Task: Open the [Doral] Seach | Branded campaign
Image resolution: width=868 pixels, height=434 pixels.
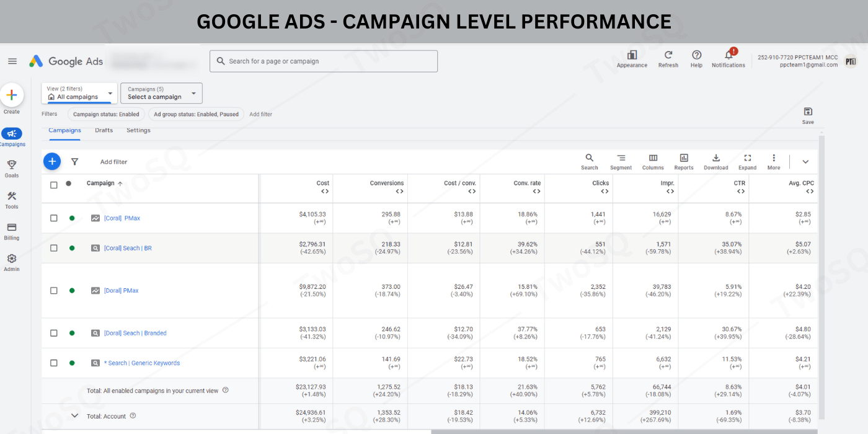Action: (135, 334)
